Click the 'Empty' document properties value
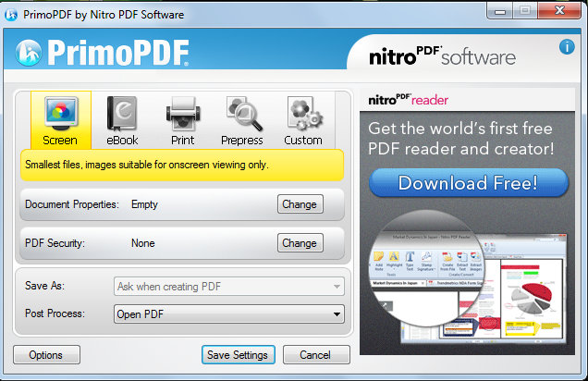This screenshot has width=588, height=381. (x=144, y=204)
